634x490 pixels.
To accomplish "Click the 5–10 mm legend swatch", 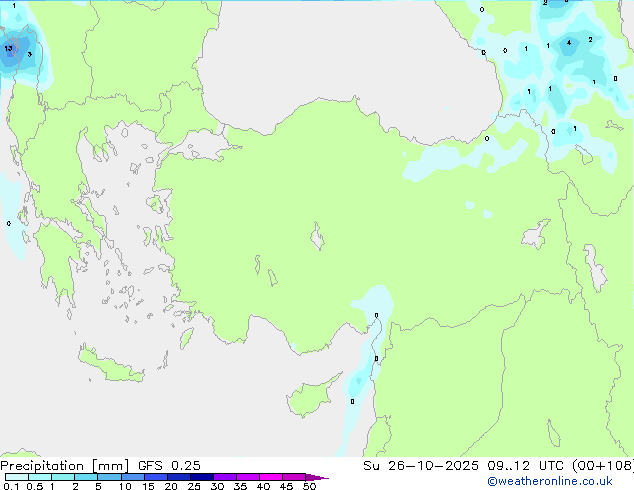I will [x=109, y=477].
